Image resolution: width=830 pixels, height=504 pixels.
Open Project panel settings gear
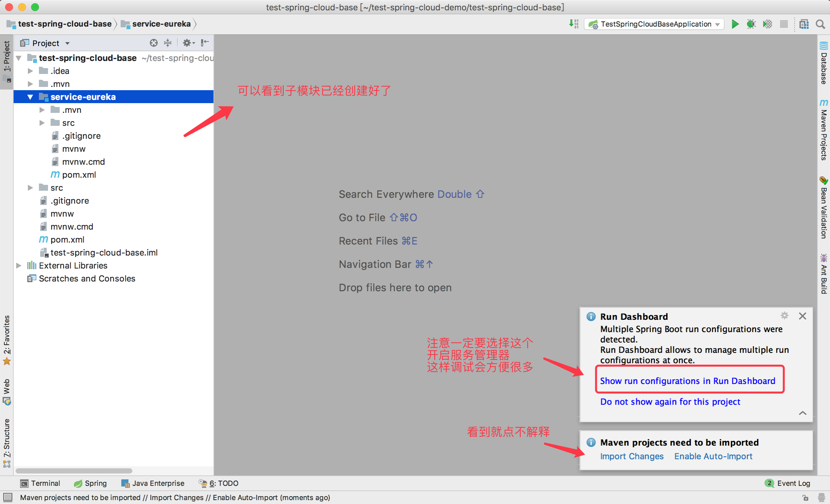tap(187, 43)
